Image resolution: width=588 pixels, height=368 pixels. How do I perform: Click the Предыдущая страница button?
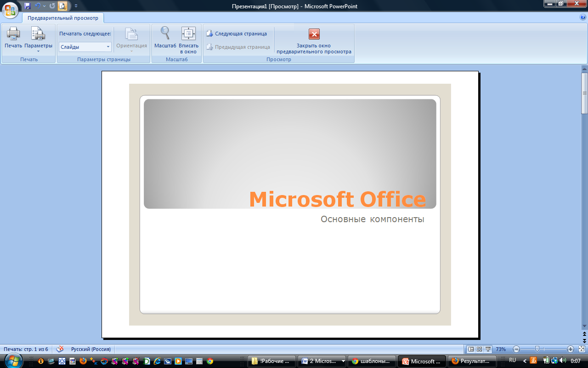tap(238, 47)
